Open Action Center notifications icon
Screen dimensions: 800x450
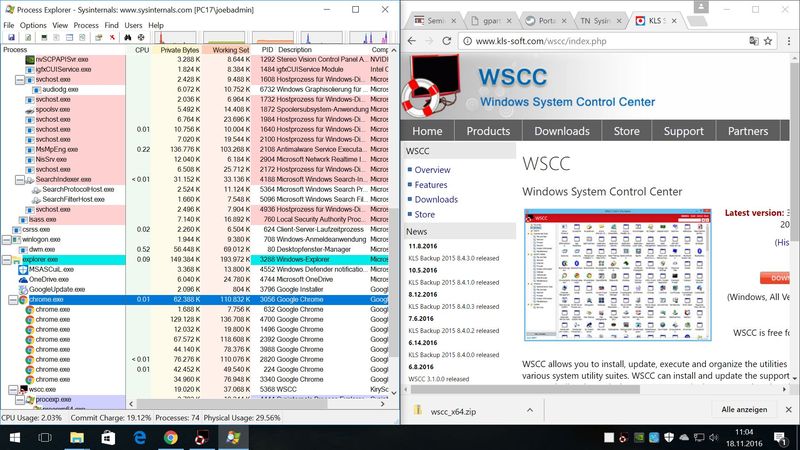[x=780, y=437]
